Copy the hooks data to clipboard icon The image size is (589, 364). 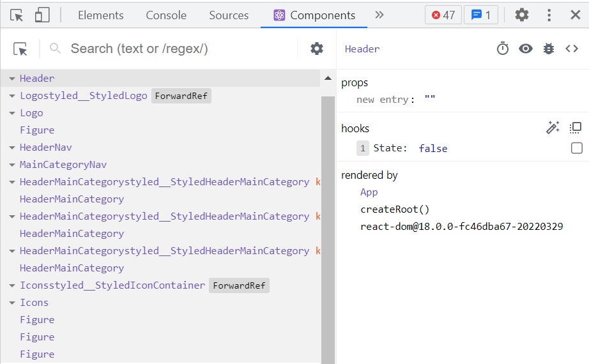coord(576,128)
